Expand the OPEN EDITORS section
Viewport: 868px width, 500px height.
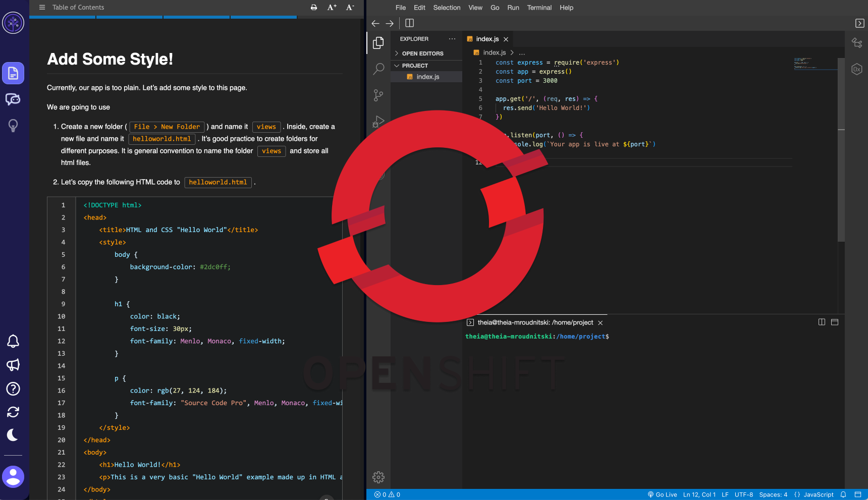[x=426, y=53]
